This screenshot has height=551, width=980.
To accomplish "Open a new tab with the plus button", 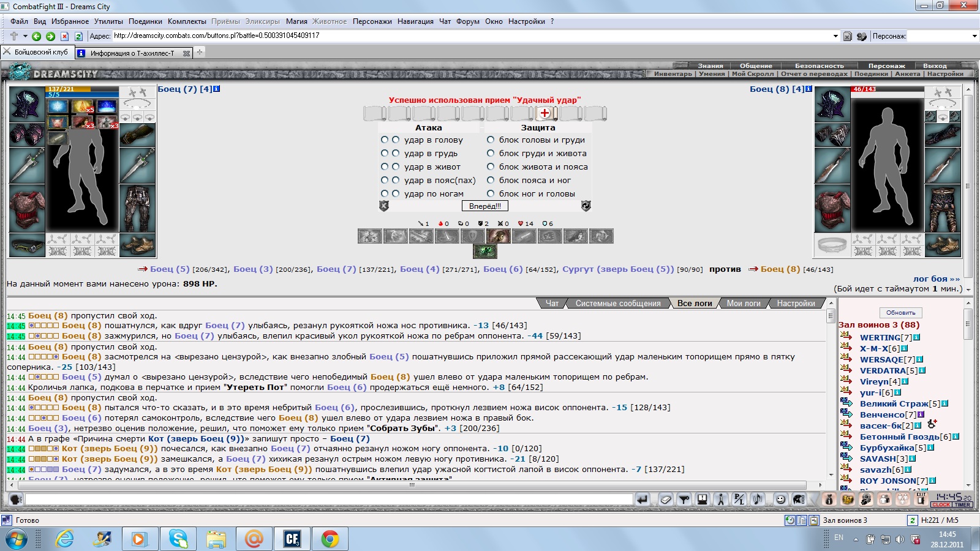I will [200, 53].
